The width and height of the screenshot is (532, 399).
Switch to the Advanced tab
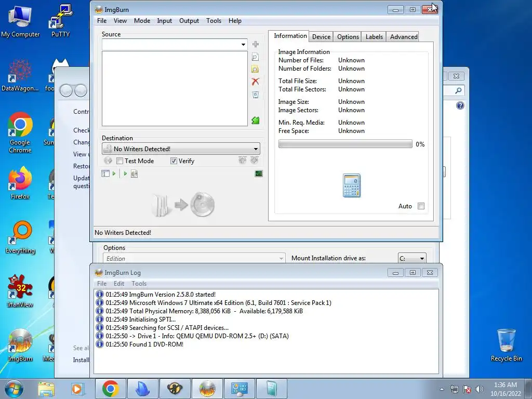point(403,37)
